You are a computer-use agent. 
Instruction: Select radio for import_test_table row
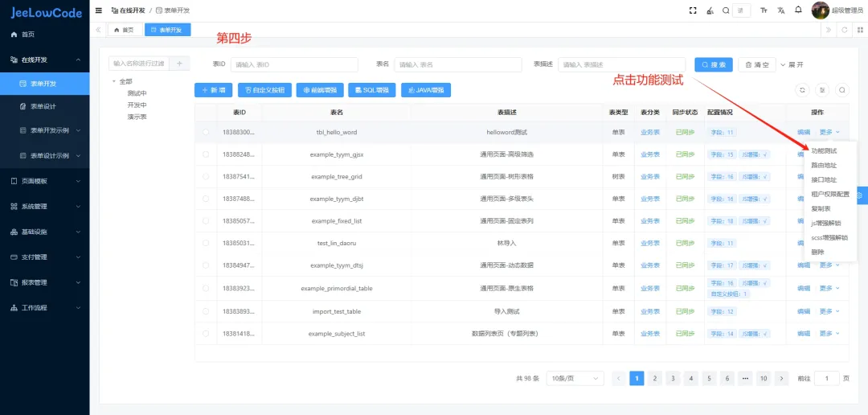pyautogui.click(x=206, y=311)
